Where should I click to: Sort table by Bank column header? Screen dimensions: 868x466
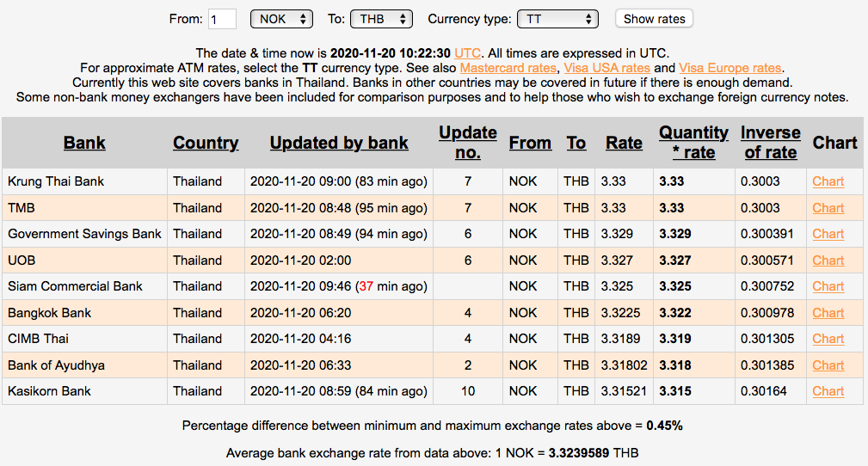pos(84,143)
